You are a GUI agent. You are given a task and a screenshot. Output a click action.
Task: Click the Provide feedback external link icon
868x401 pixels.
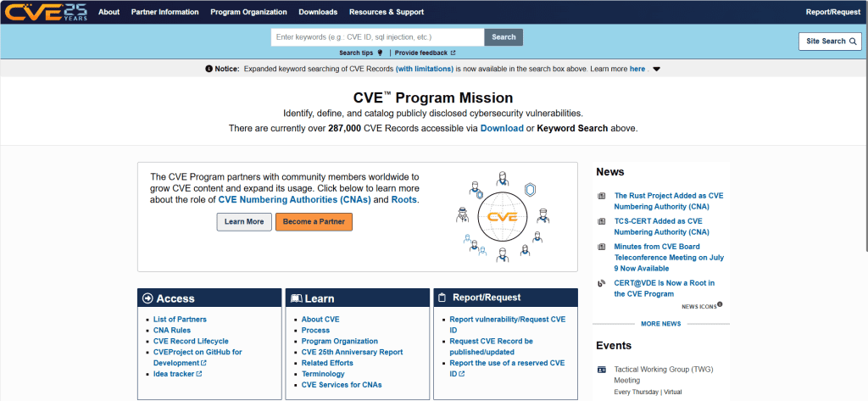pos(453,53)
